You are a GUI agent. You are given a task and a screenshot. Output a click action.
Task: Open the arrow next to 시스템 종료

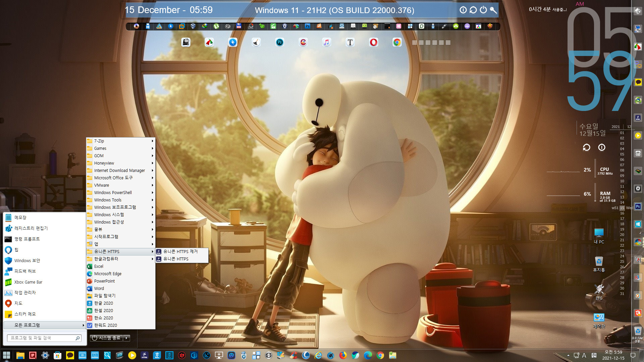(126, 338)
